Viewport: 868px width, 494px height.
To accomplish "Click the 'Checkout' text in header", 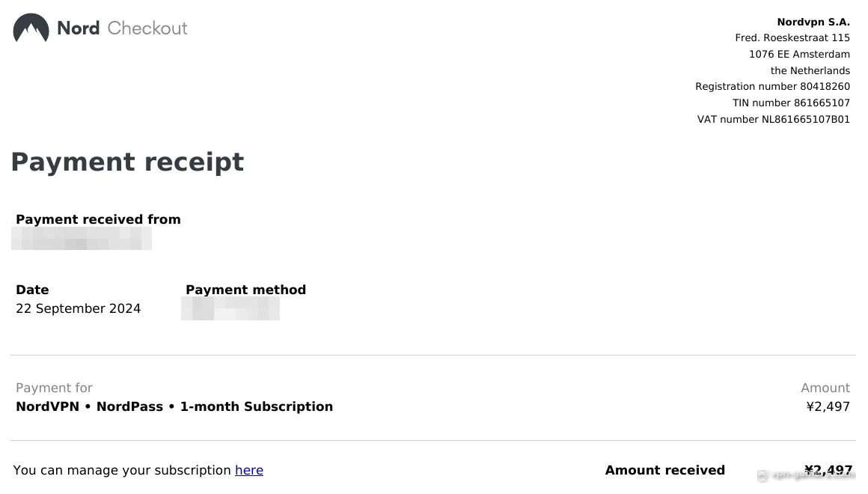I will [x=147, y=28].
